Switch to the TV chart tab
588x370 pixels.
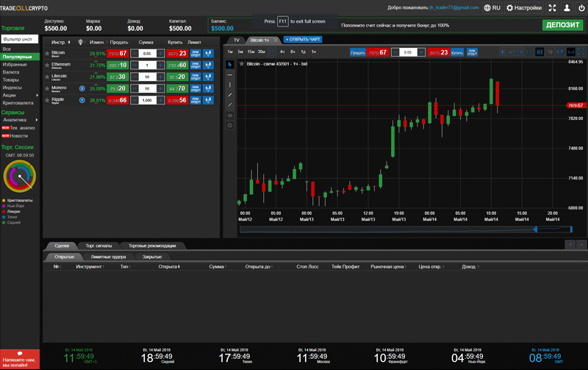pyautogui.click(x=236, y=40)
